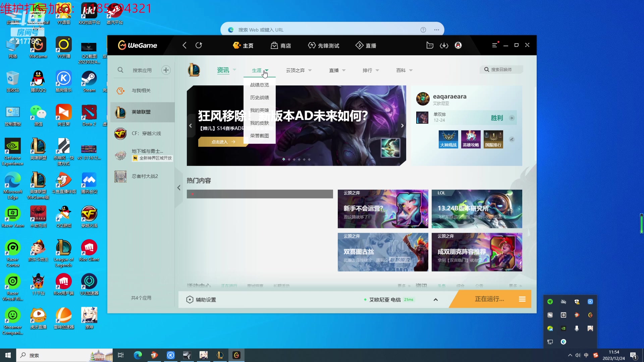This screenshot has width=644, height=362.
Task: Click the WeGame refresh icon
Action: point(199,45)
